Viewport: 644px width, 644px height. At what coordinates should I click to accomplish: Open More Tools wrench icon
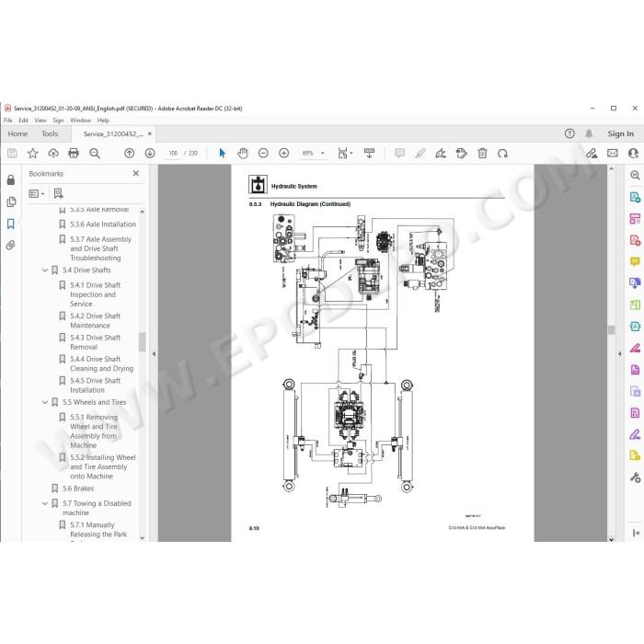(x=635, y=477)
